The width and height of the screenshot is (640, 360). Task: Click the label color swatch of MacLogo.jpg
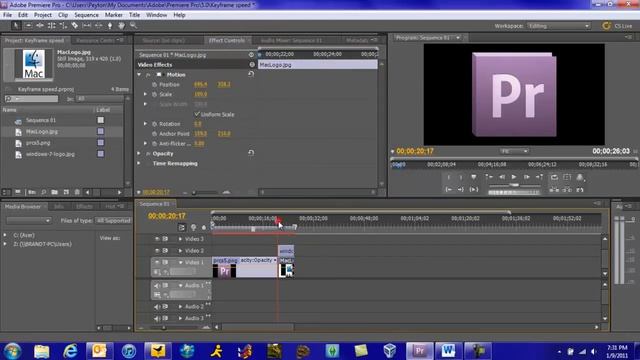click(100, 131)
